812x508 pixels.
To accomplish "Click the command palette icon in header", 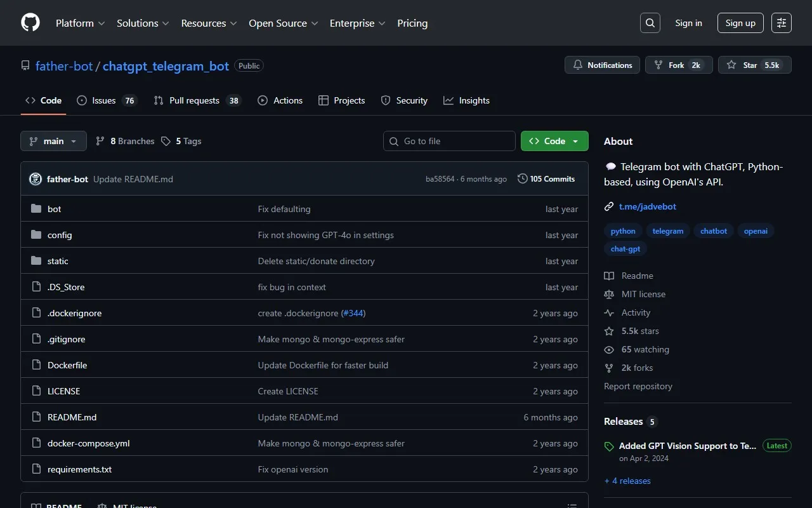I will 782,23.
